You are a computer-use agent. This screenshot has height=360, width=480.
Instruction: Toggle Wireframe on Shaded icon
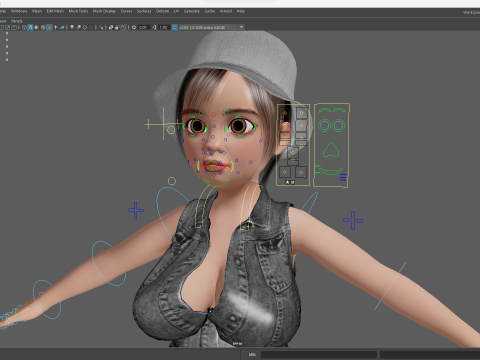(43, 27)
